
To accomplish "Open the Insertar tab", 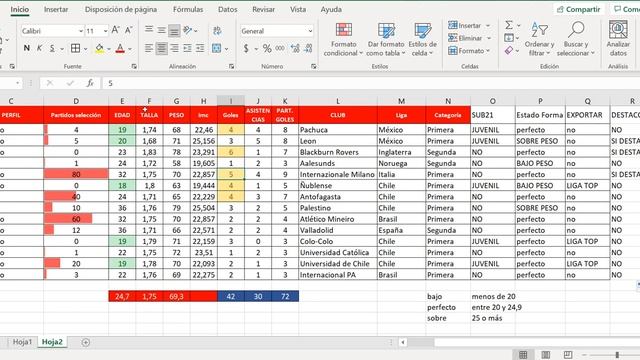I will point(56,9).
